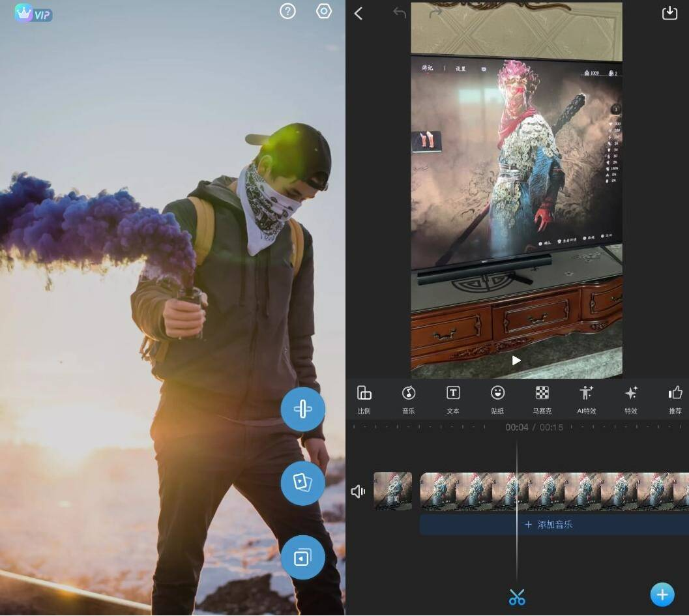Viewport: 689px width, 616px height.
Task: Open the 比例 aspect ratio tool
Action: 364,399
